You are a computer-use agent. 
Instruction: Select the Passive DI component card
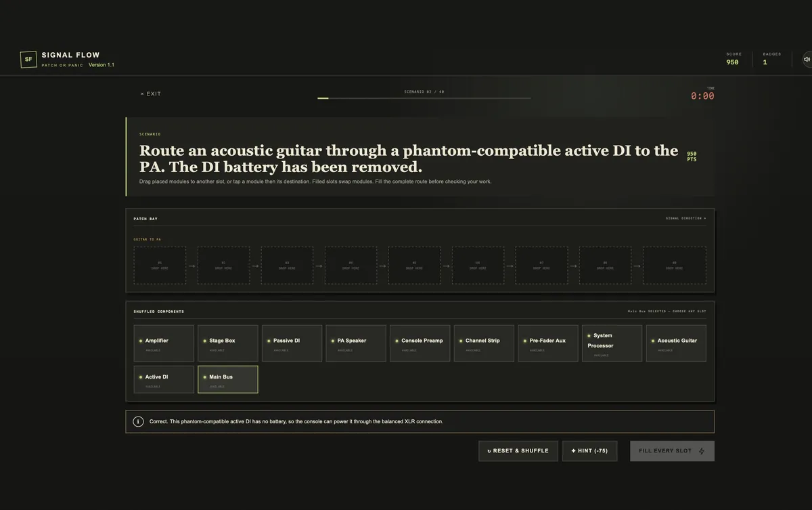tap(292, 343)
